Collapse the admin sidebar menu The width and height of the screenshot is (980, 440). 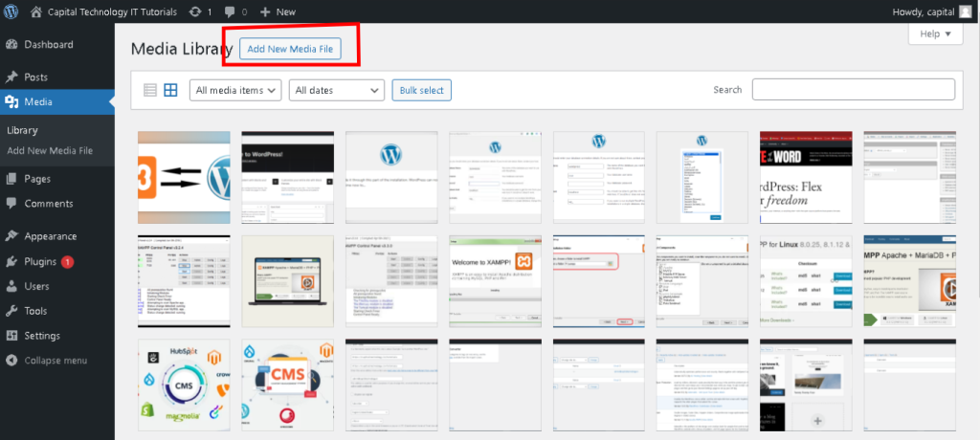pyautogui.click(x=55, y=361)
